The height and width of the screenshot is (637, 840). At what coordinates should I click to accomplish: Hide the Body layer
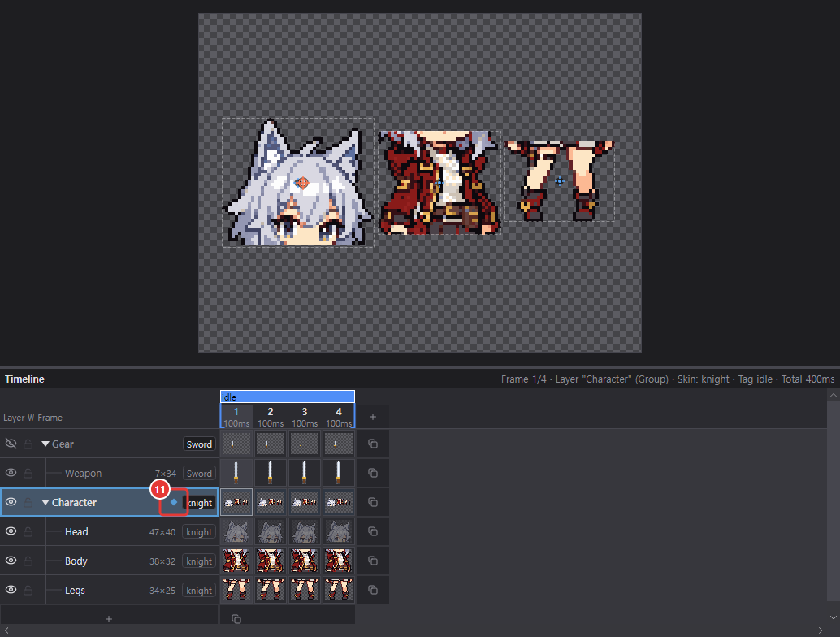(x=11, y=561)
